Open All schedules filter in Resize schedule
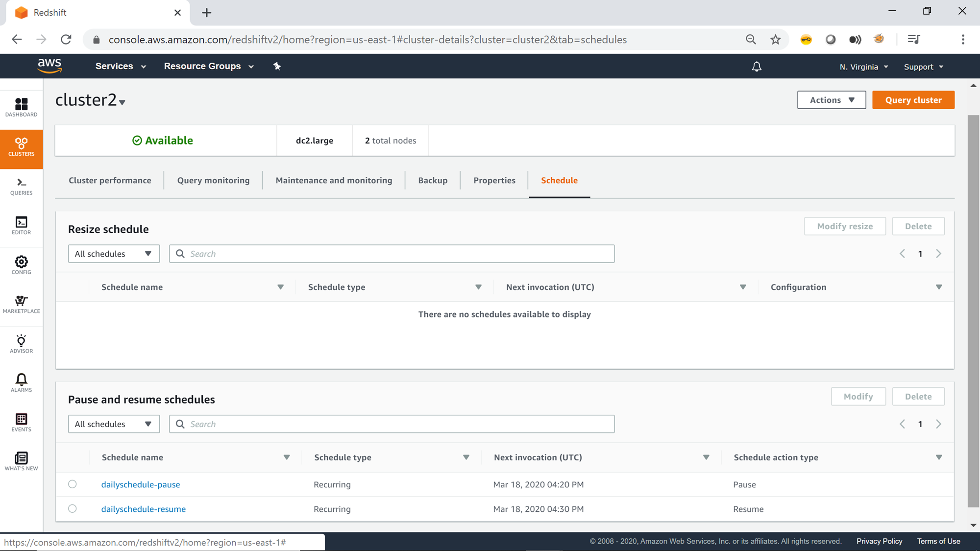The width and height of the screenshot is (980, 551). coord(114,254)
